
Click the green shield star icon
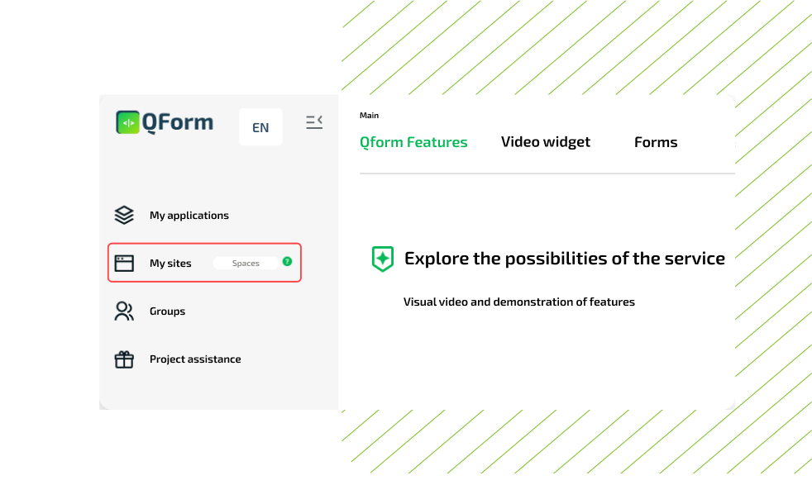(x=382, y=259)
